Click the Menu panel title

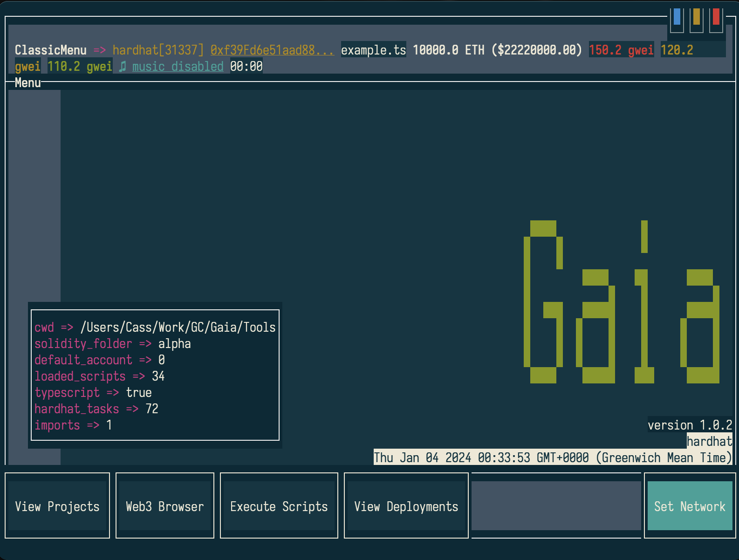pos(28,83)
